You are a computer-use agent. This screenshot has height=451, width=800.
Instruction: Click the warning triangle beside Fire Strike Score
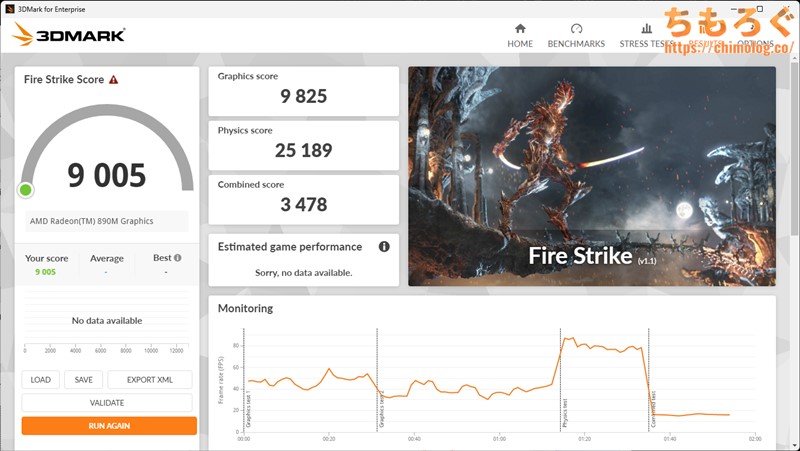[114, 79]
